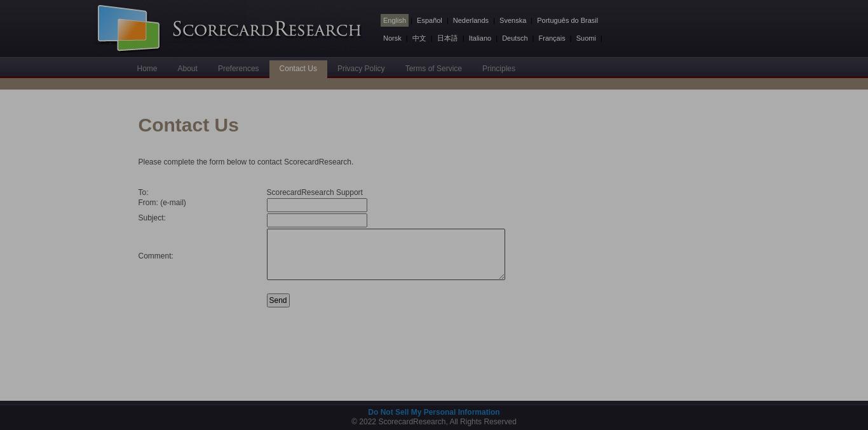Switch language to Norsk
The image size is (868, 430).
pyautogui.click(x=392, y=38)
